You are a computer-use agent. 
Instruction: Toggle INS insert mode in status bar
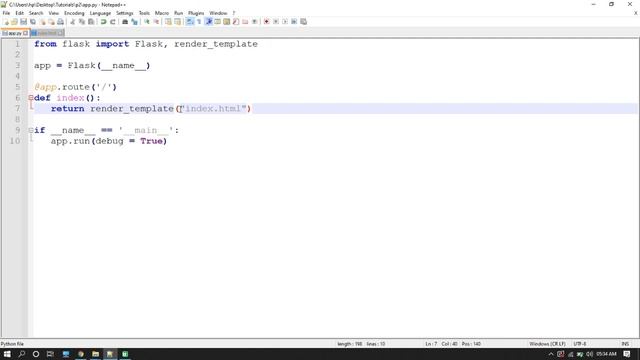(x=625, y=344)
